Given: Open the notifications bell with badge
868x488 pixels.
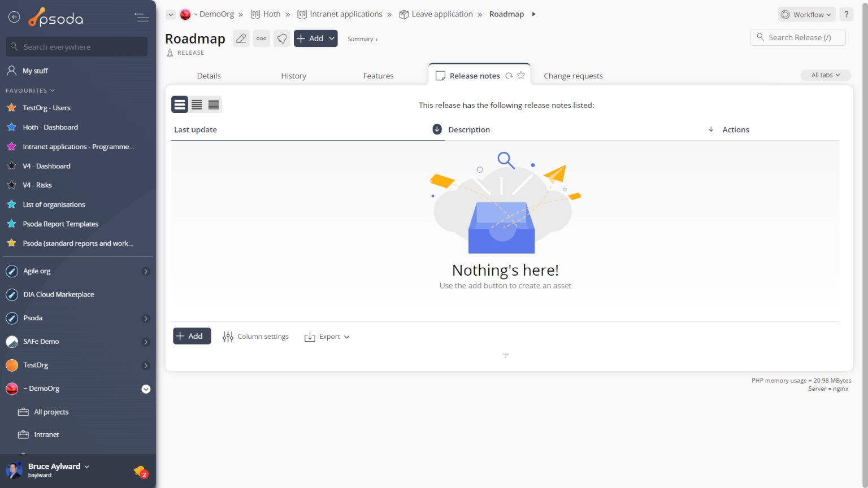Looking at the screenshot, I should point(141,471).
